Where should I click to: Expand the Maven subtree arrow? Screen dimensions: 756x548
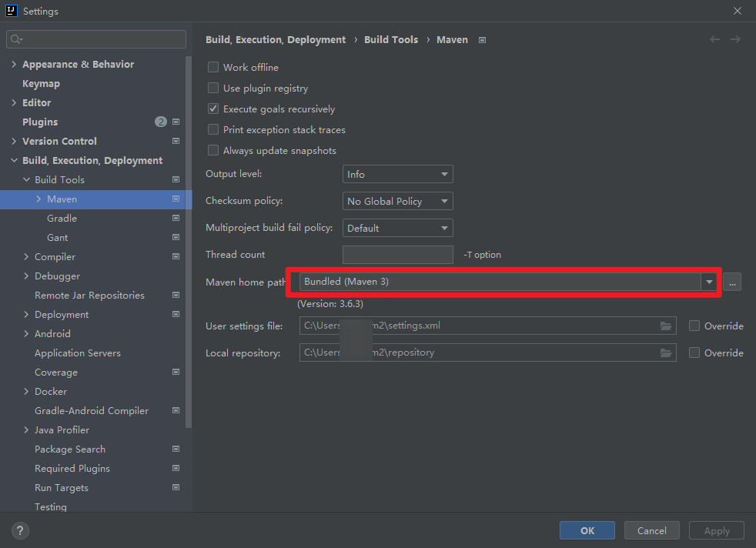(x=38, y=199)
